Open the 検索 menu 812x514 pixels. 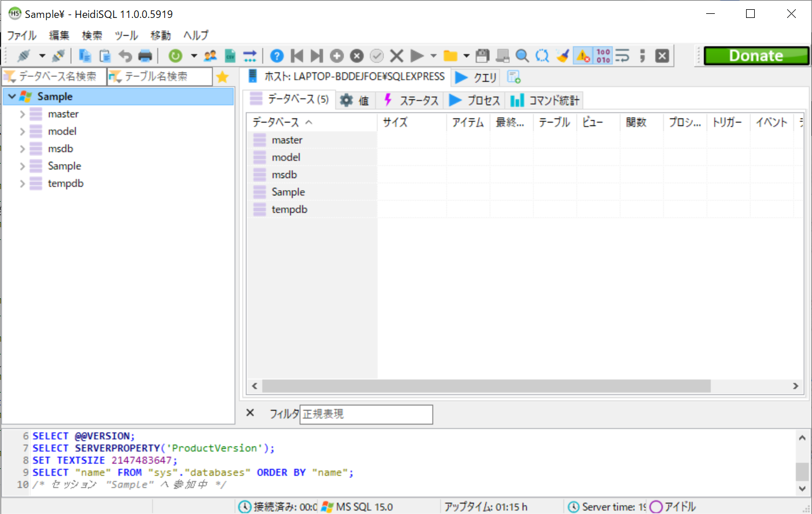pyautogui.click(x=92, y=35)
